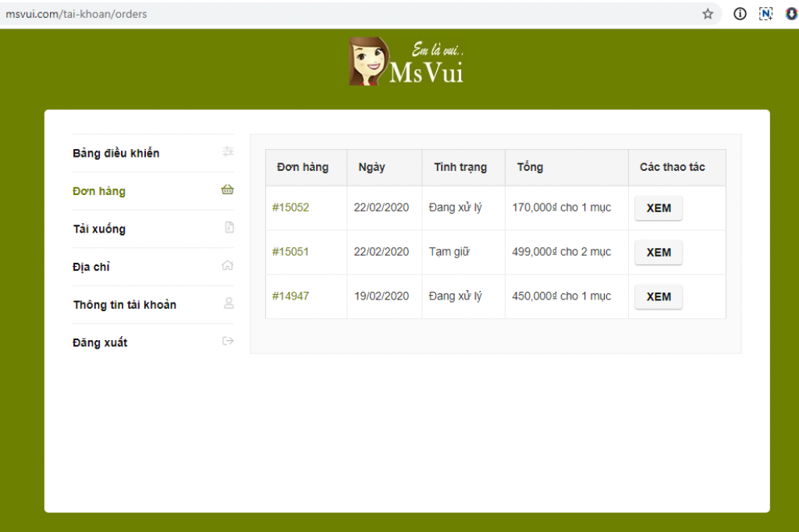The width and height of the screenshot is (799, 532).
Task: Click XEM for order #14947
Action: point(658,297)
